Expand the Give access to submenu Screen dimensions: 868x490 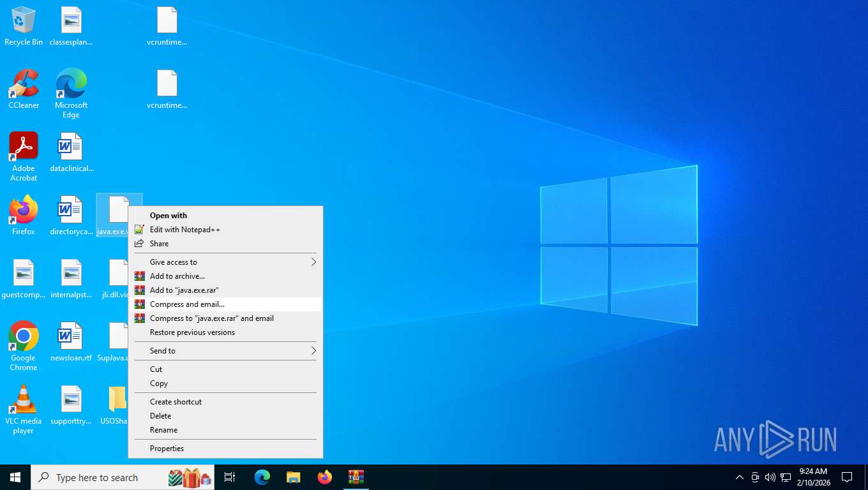[226, 262]
